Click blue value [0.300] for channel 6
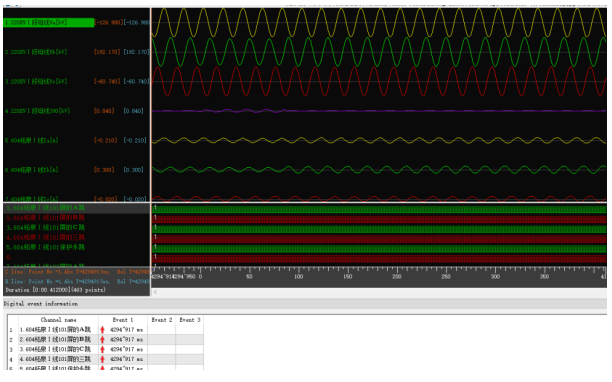612x382 pixels. (x=133, y=170)
